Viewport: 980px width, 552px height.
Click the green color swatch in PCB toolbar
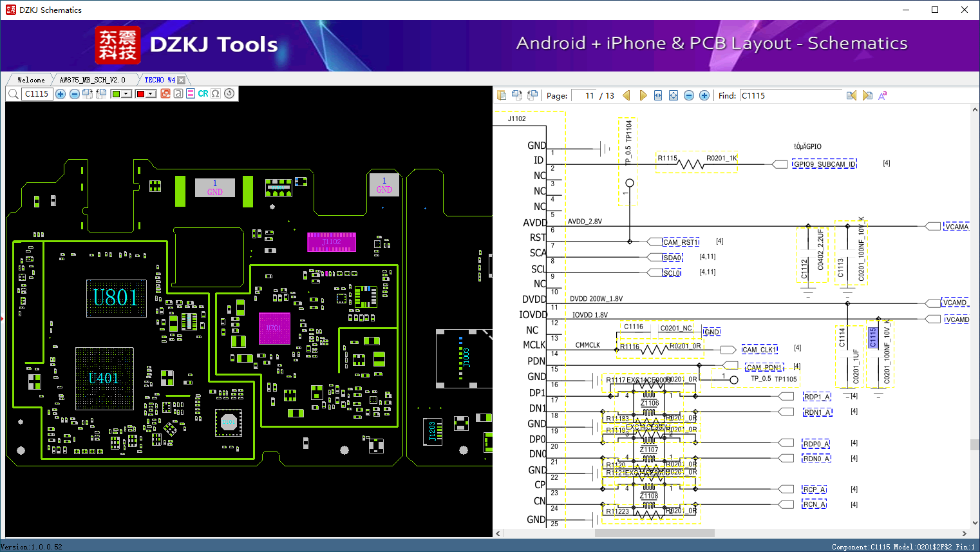pyautogui.click(x=116, y=94)
